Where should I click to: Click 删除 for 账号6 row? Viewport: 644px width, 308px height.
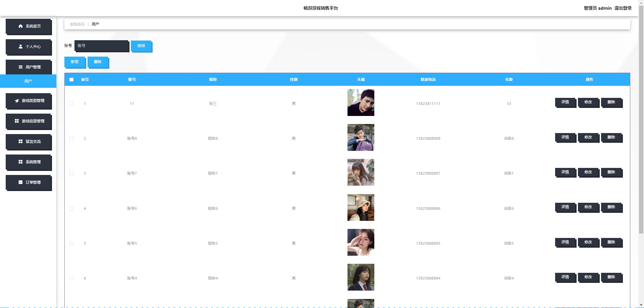click(612, 207)
